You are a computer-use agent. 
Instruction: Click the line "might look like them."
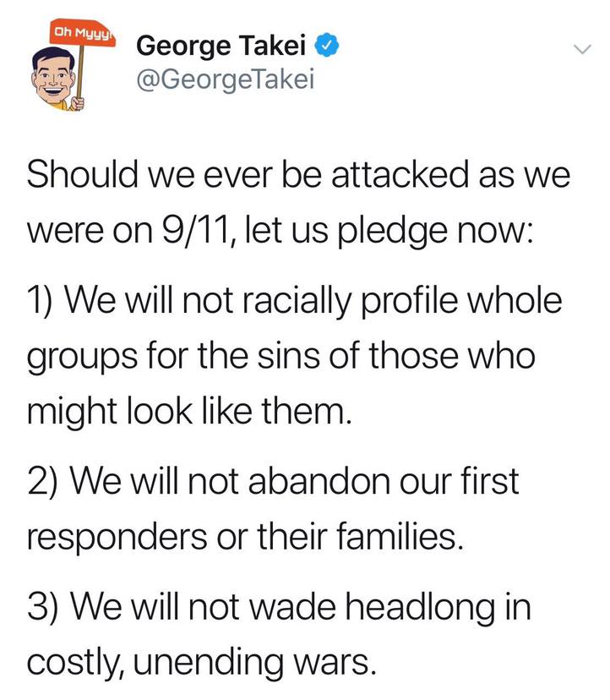coord(189,412)
